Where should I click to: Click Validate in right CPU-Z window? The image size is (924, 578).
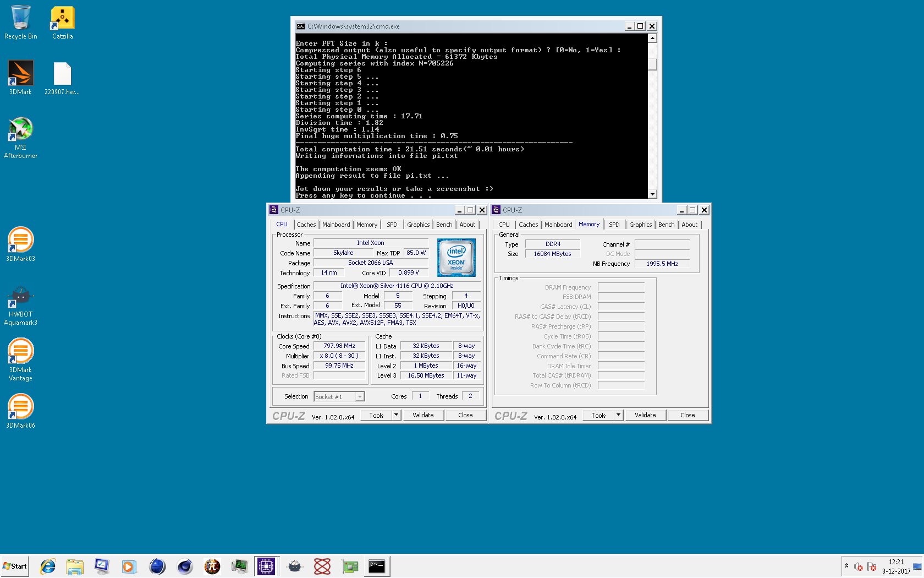[x=645, y=415]
